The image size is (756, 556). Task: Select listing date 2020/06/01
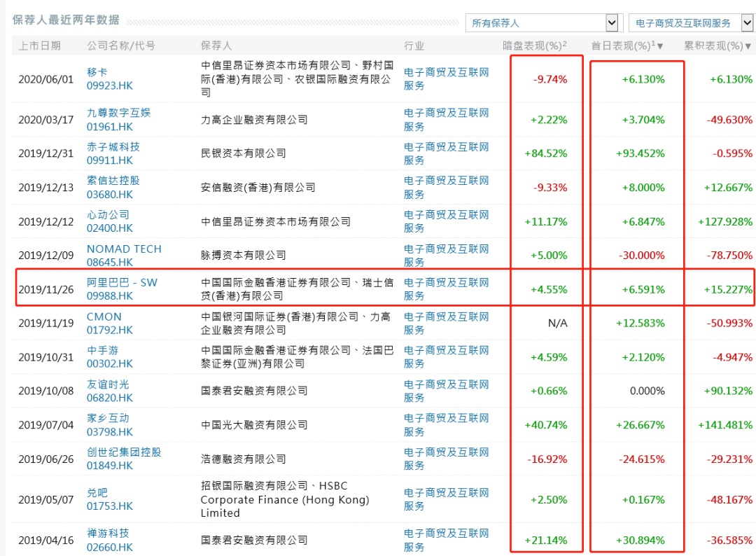click(x=45, y=79)
